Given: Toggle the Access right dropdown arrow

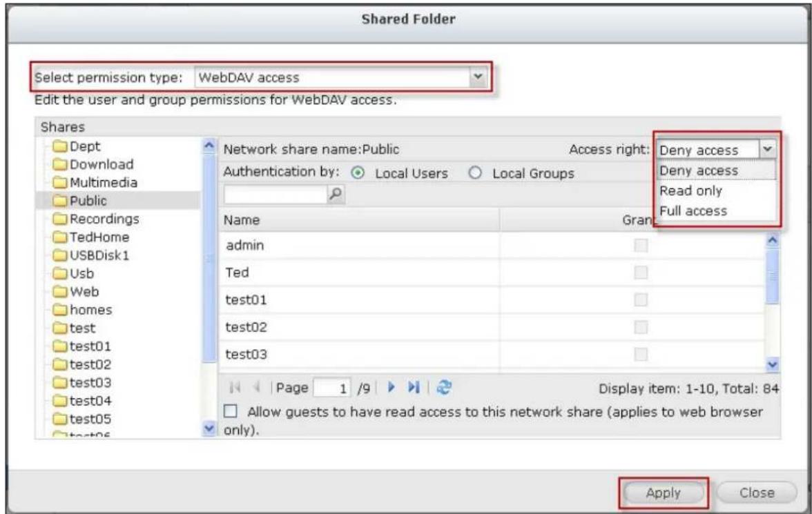Looking at the screenshot, I should tap(768, 150).
